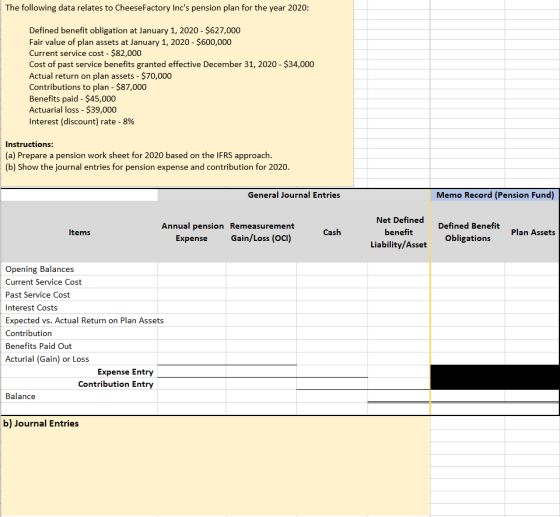Select Opening Balances cell under Plan Assets
Screen dimensions: 560x517
[532, 269]
